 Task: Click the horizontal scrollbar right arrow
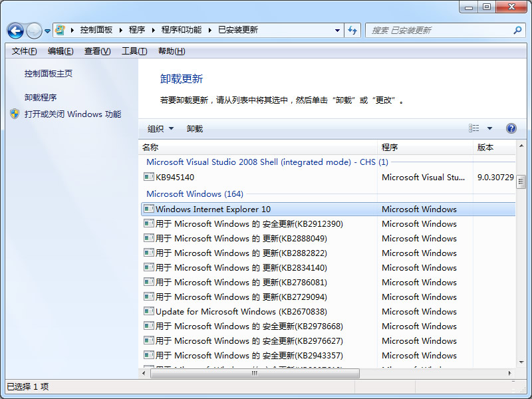click(509, 373)
